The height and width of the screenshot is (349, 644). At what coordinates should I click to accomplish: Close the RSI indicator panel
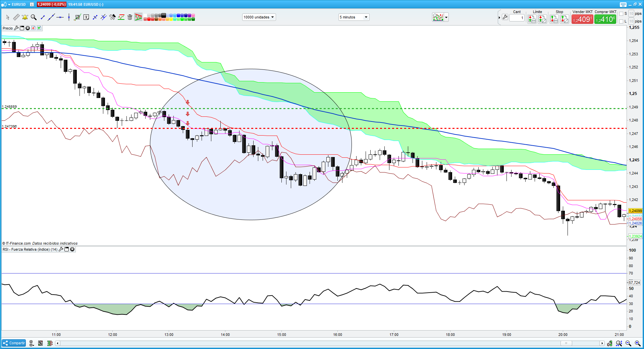[72, 249]
